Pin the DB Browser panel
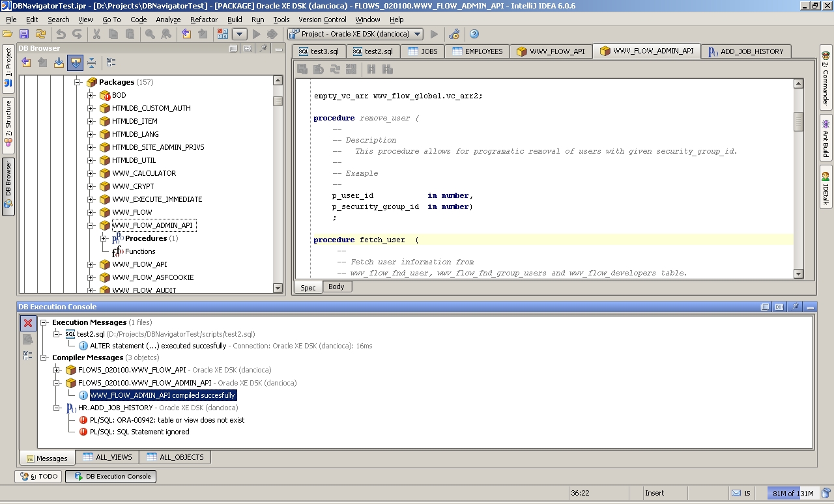 pyautogui.click(x=264, y=48)
